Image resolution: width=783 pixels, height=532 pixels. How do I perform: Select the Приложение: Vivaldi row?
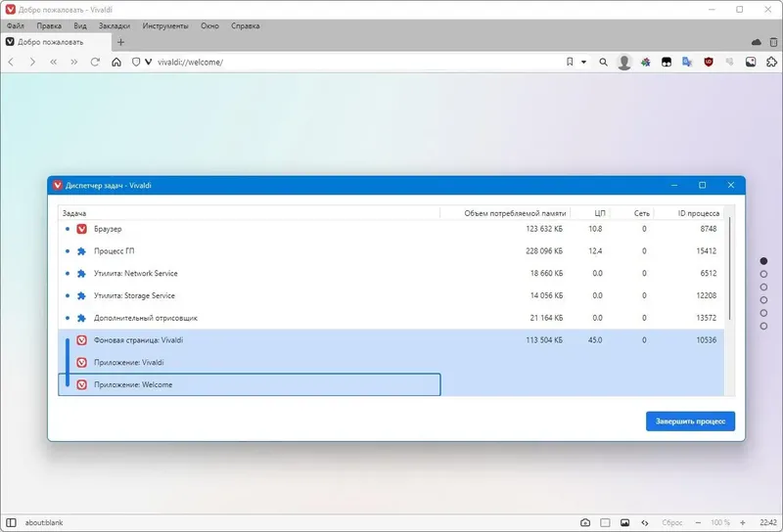391,362
